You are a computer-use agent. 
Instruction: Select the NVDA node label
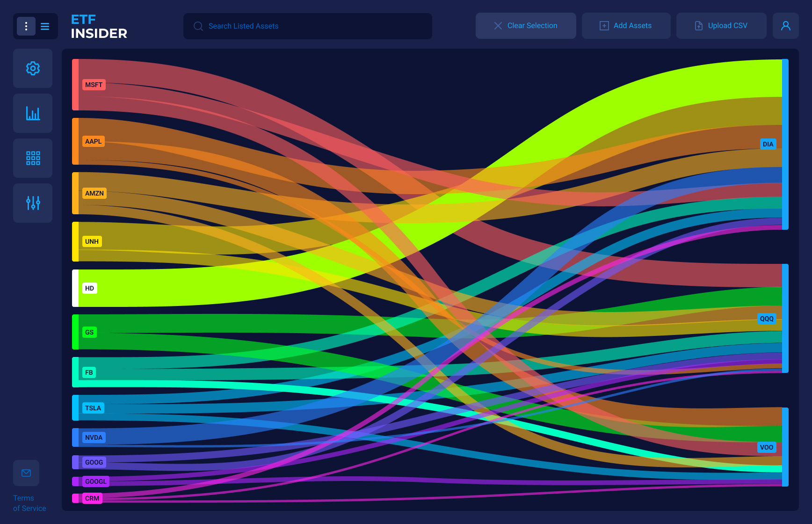coord(94,437)
